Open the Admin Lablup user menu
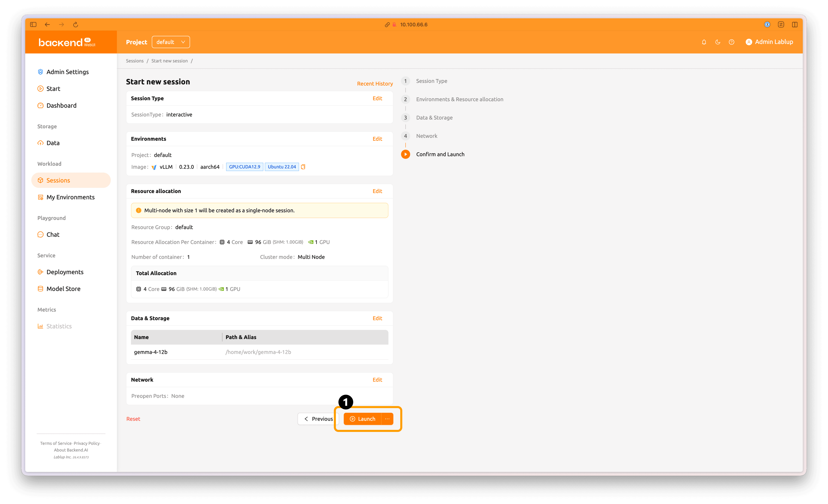This screenshot has height=504, width=828. [x=770, y=42]
